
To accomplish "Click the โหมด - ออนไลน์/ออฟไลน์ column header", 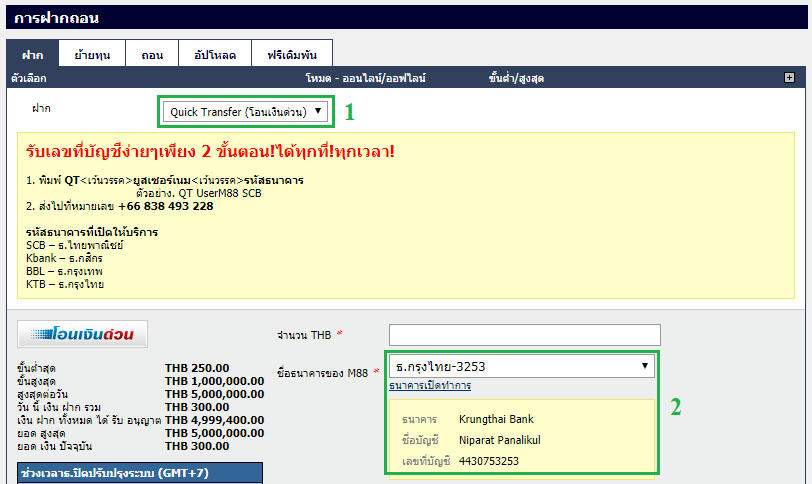I will (x=366, y=78).
